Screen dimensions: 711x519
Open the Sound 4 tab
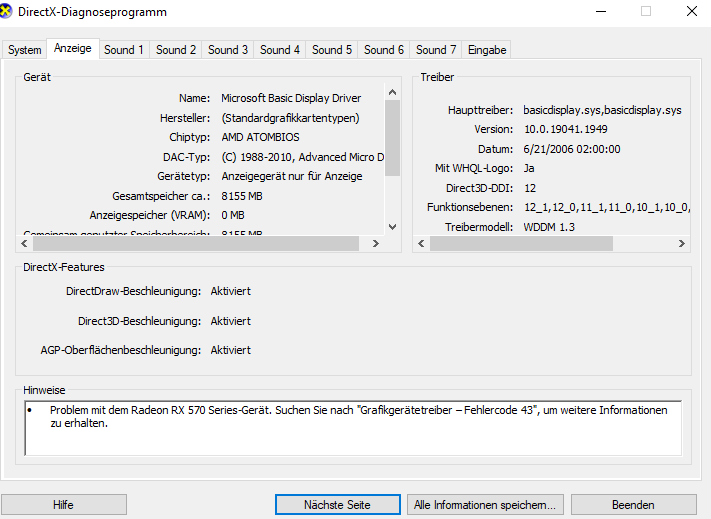pos(280,50)
